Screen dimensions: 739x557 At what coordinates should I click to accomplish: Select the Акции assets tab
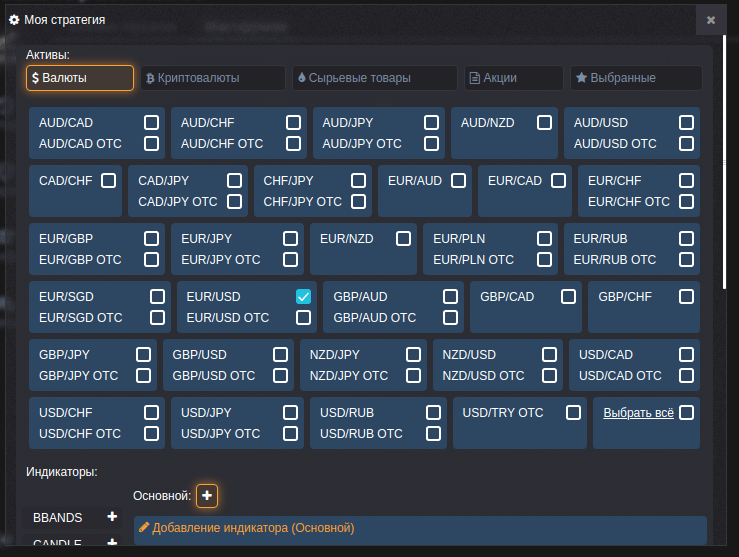pos(514,78)
